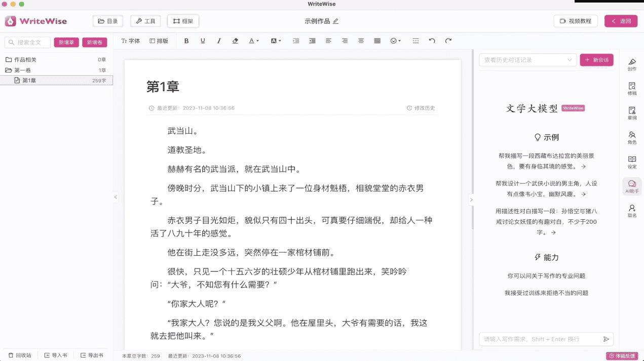Start a new conversation with 新会话
644x361 pixels.
596,60
